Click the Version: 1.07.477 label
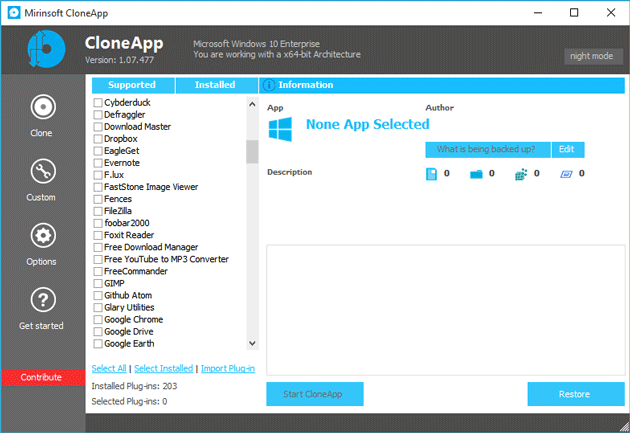Viewport: 630px width, 433px height. [119, 60]
